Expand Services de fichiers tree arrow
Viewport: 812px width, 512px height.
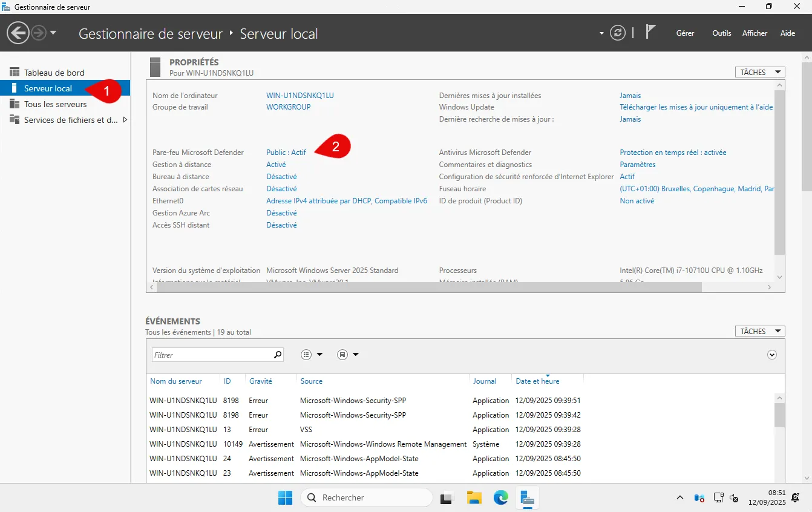pos(125,120)
